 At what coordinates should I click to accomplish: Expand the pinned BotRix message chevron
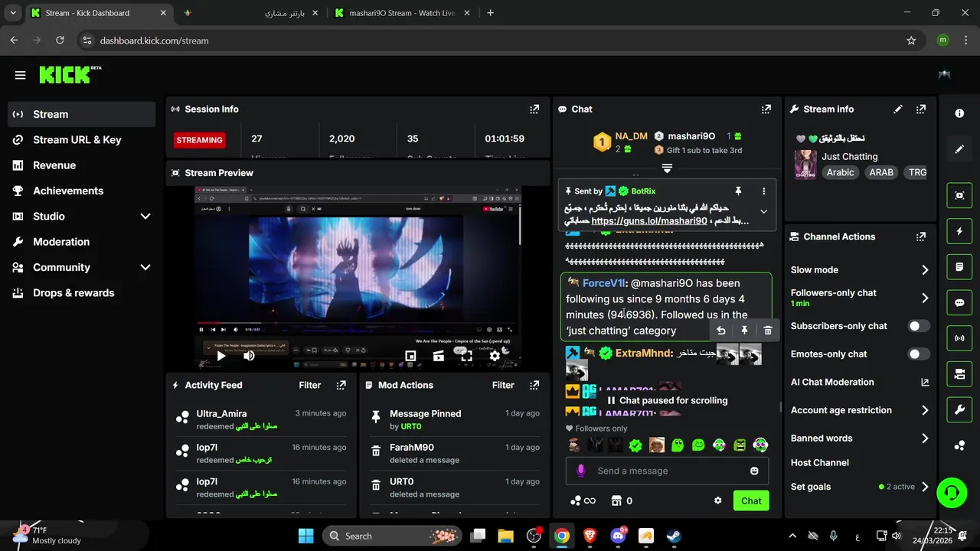pos(763,212)
